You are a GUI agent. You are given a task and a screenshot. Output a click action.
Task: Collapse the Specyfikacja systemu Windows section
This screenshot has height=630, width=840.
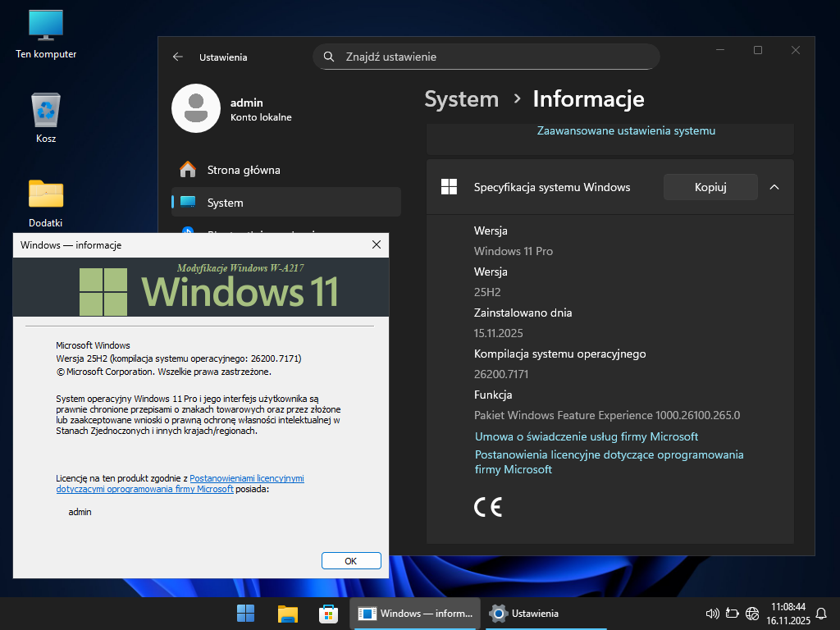tap(774, 187)
